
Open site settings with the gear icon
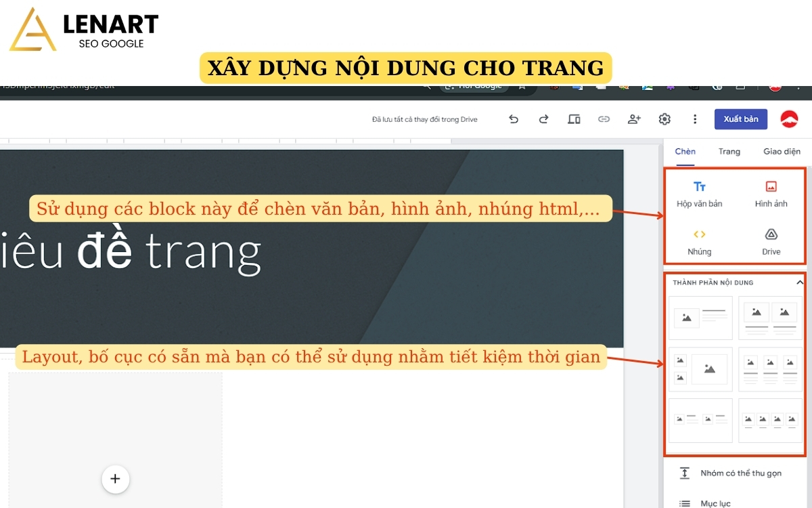tap(664, 119)
